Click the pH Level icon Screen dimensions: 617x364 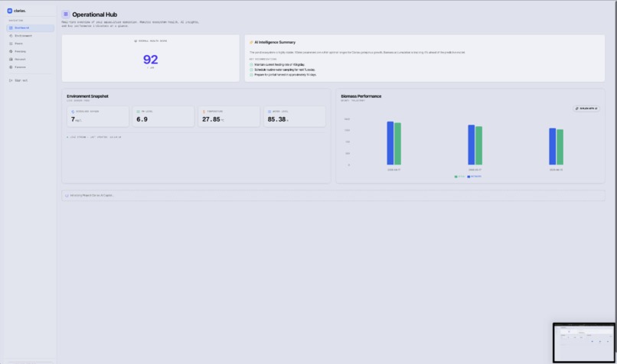click(138, 112)
